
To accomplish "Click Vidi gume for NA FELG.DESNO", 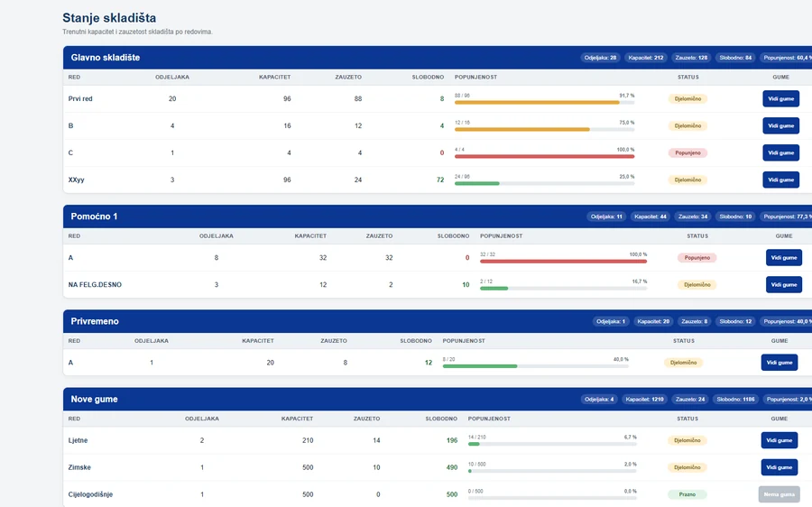I will (783, 284).
